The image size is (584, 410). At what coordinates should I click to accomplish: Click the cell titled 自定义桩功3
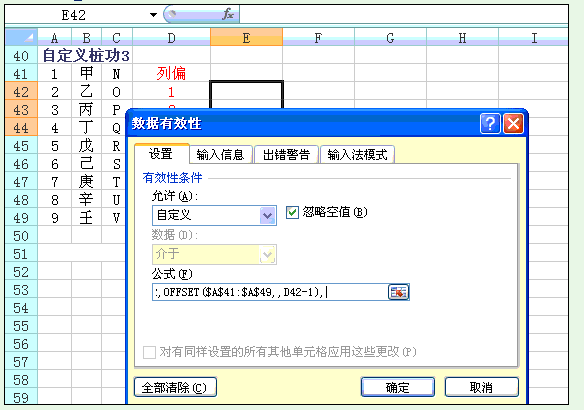click(86, 55)
